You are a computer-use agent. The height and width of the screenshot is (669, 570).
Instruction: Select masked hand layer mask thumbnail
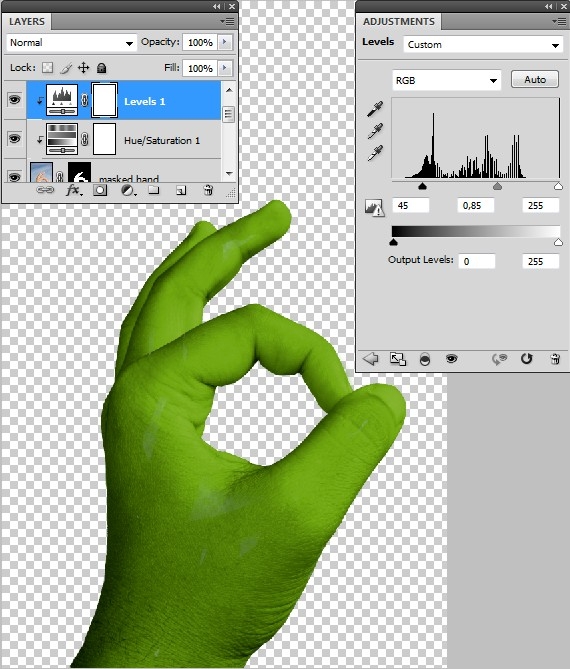[79, 172]
